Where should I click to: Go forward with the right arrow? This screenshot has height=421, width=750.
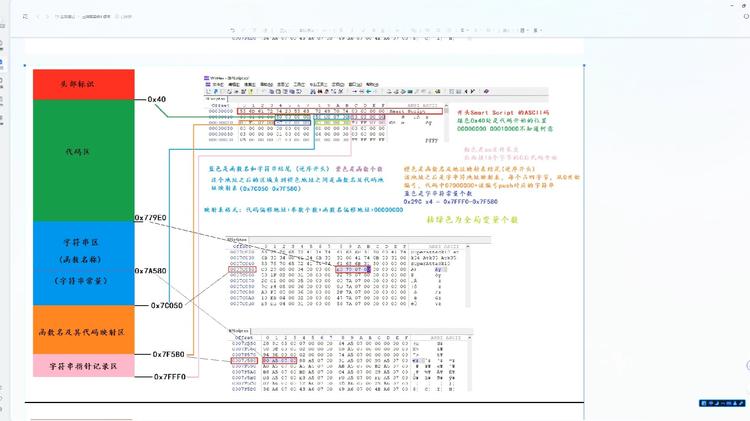pos(47,16)
